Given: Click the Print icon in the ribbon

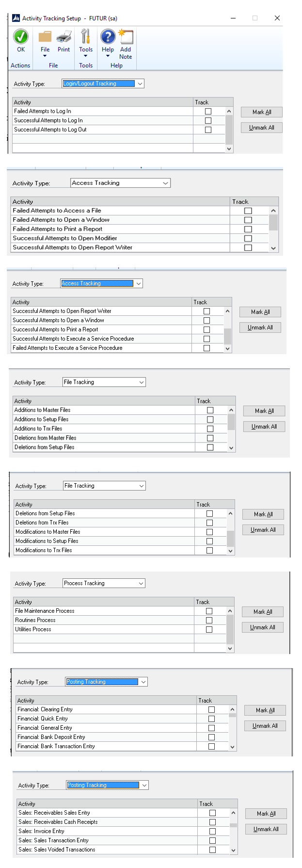Looking at the screenshot, I should click(64, 36).
